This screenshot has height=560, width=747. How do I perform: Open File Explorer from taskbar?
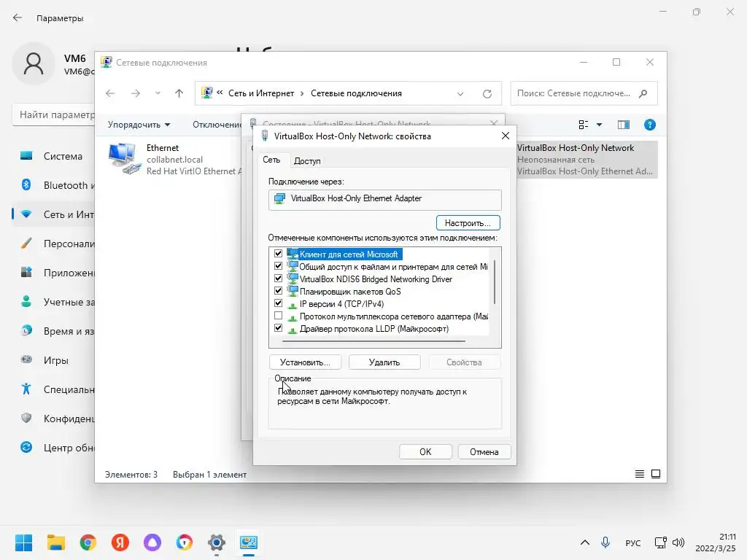pos(55,542)
